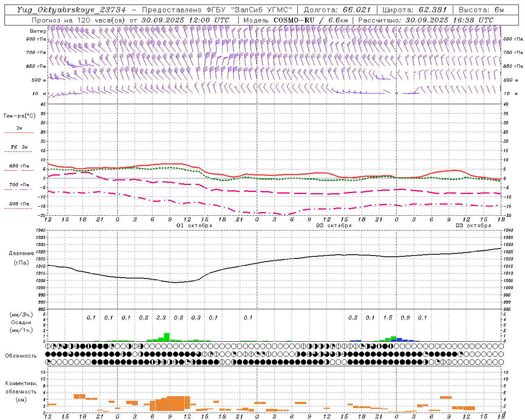Screen dimensions: 525x420
Task: Click the red solid 2м legend line
Action: pos(19,132)
